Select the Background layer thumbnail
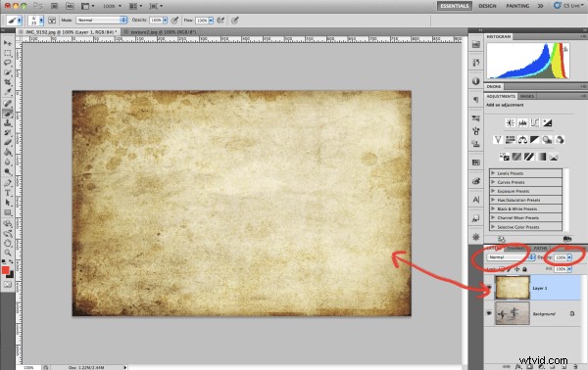Viewport: 588px width, 370px height. tap(513, 313)
